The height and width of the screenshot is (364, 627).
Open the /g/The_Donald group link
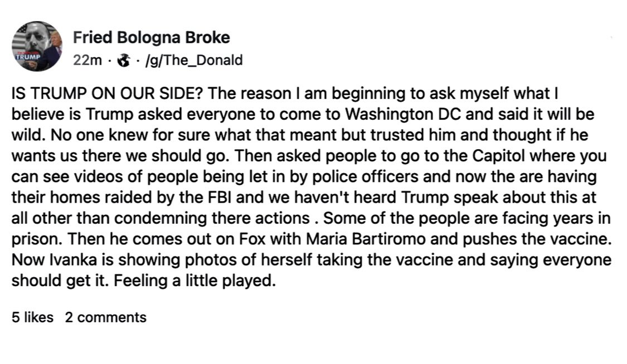195,60
